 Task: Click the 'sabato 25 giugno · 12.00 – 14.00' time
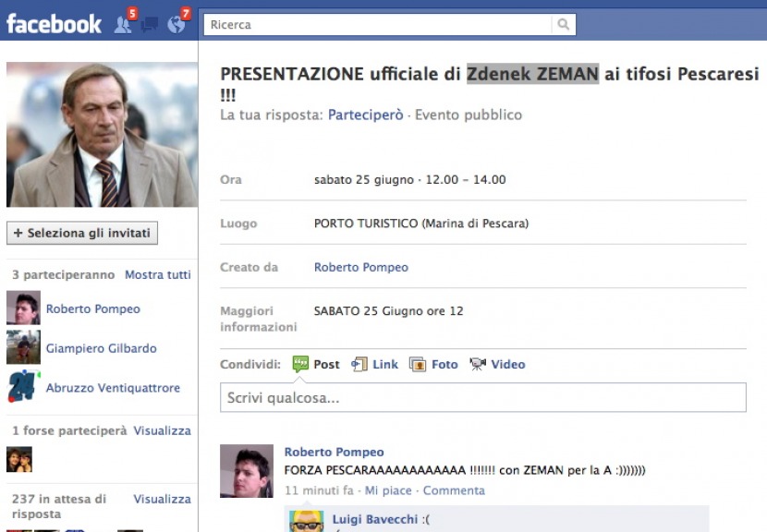(410, 179)
